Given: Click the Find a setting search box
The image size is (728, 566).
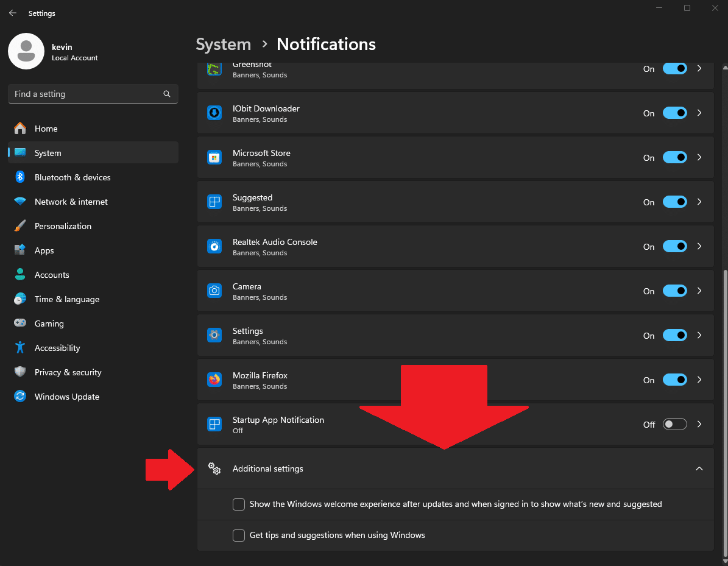Looking at the screenshot, I should [93, 94].
